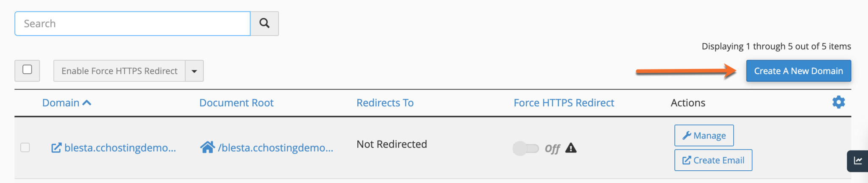Sort by the Domain column header

[61, 103]
